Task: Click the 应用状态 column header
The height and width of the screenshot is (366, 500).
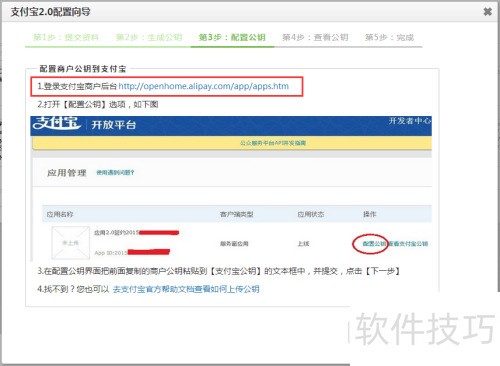Action: pyautogui.click(x=311, y=214)
